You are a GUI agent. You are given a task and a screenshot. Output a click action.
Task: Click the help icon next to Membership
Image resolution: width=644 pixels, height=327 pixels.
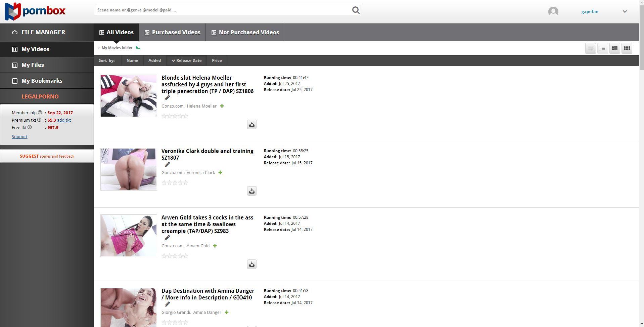[40, 113]
